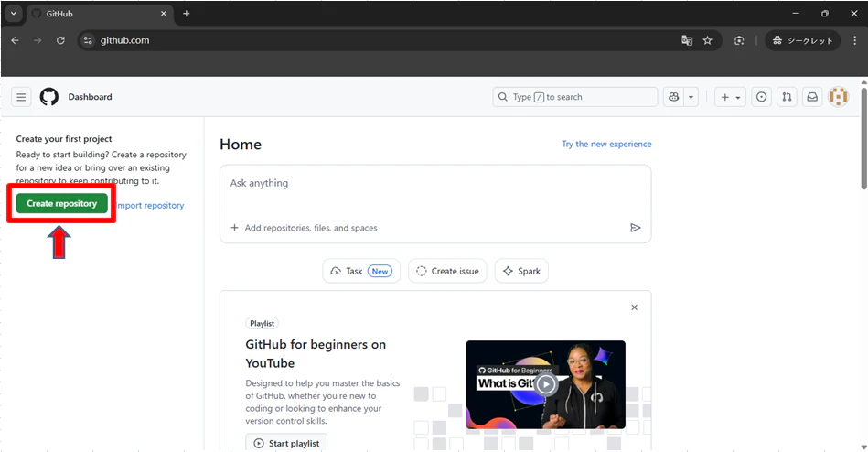Click the browser forward arrow

38,40
